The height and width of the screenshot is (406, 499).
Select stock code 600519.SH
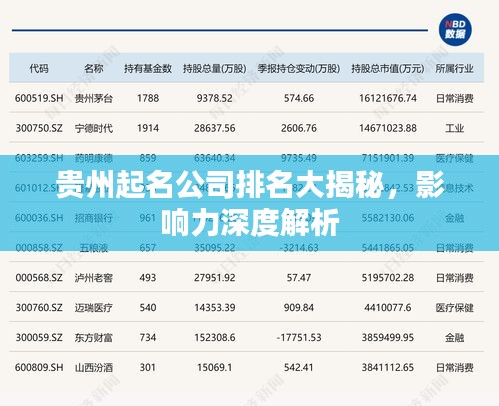pos(39,98)
